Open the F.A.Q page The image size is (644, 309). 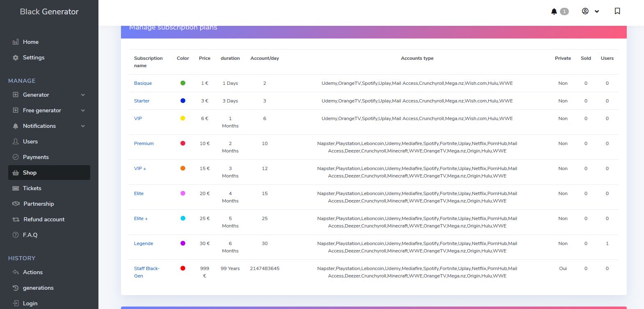(x=30, y=235)
